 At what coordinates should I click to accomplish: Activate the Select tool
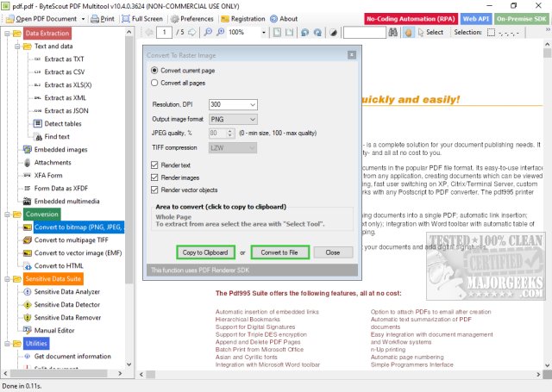click(x=430, y=33)
